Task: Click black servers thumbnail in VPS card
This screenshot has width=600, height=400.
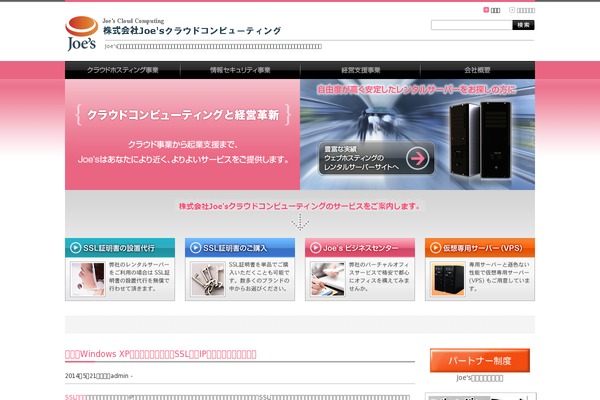Action: pyautogui.click(x=448, y=279)
